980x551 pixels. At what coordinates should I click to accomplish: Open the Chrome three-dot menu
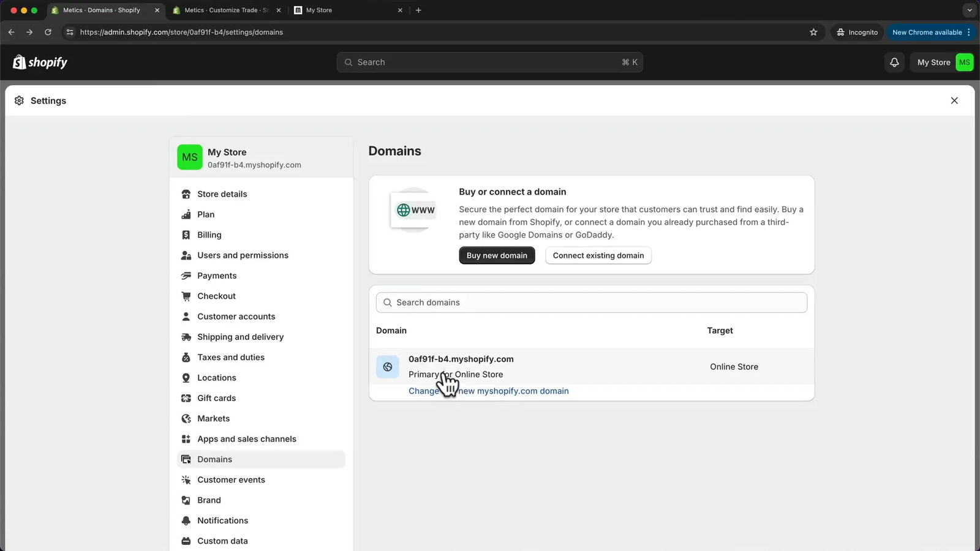point(969,32)
